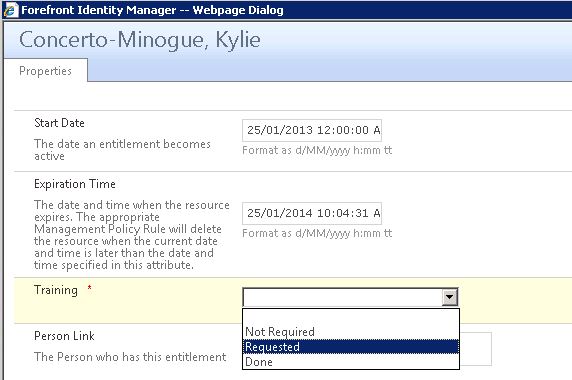Image resolution: width=572 pixels, height=380 pixels.
Task: Click the 'Expiration Time' label
Action: coord(75,184)
